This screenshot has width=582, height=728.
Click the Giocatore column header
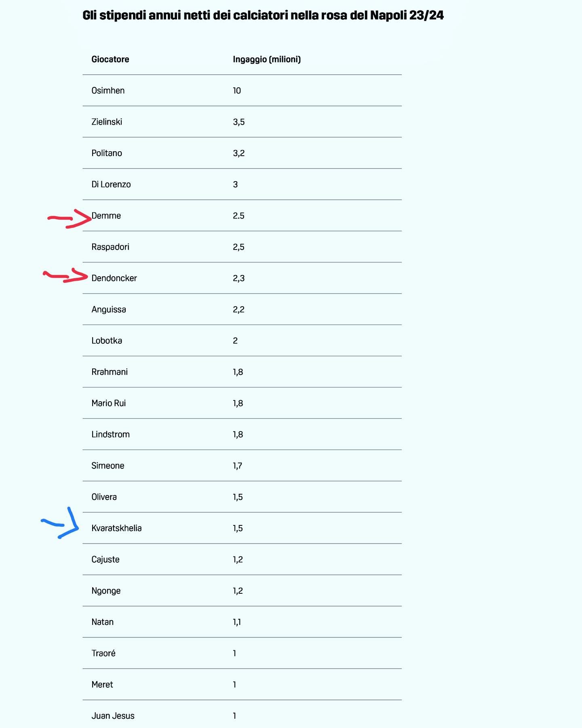pyautogui.click(x=110, y=59)
